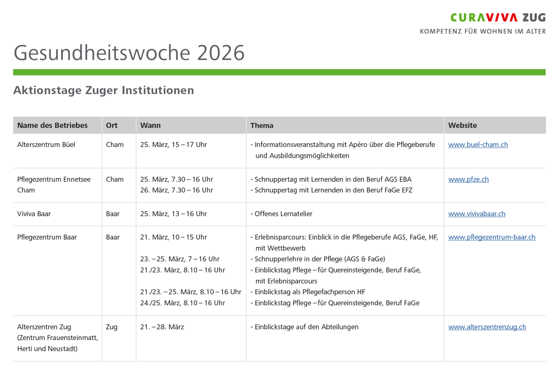Open the link www.alterszentrenzug.ch
This screenshot has height=392, width=557.
pos(487,327)
